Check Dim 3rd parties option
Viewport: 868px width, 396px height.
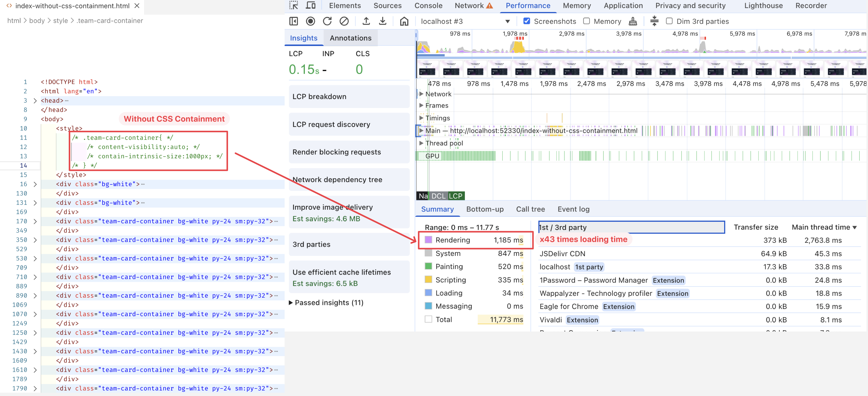669,21
